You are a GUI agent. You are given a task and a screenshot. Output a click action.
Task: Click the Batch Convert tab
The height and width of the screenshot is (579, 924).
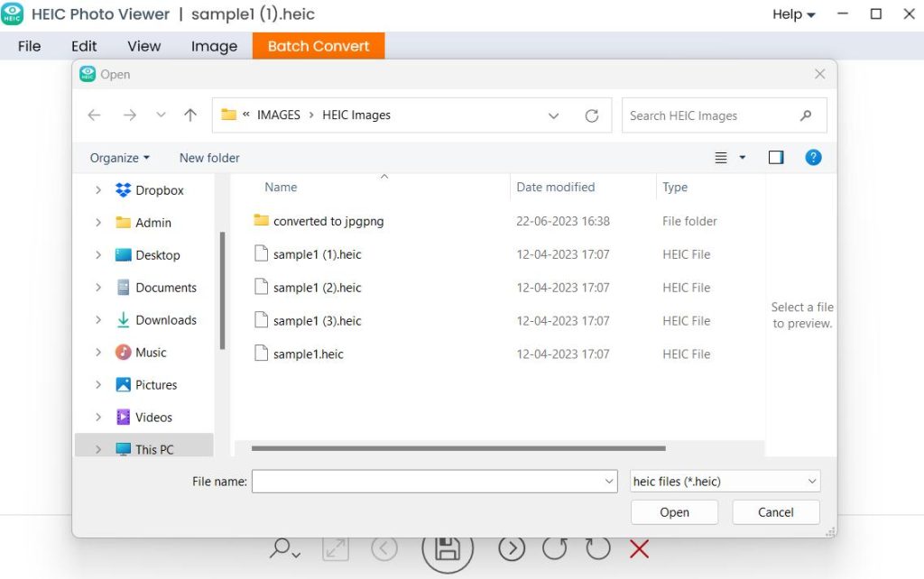pos(319,46)
